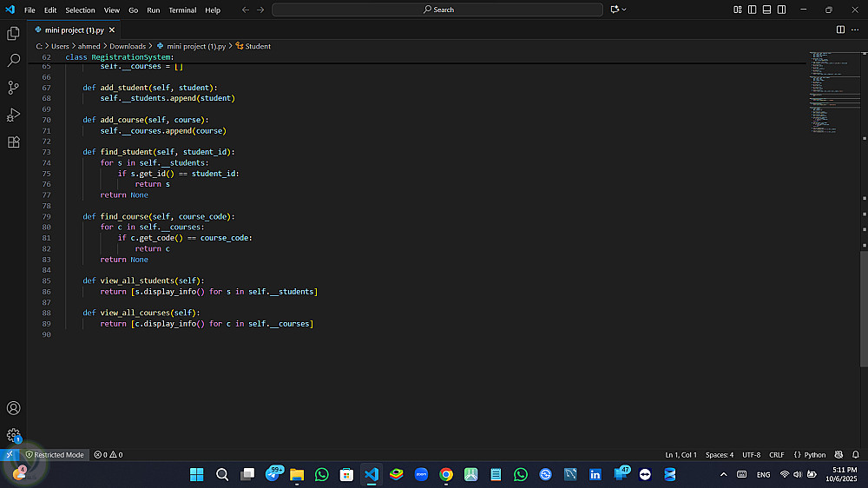
Task: Click the Manage gear icon
Action: (x=13, y=435)
